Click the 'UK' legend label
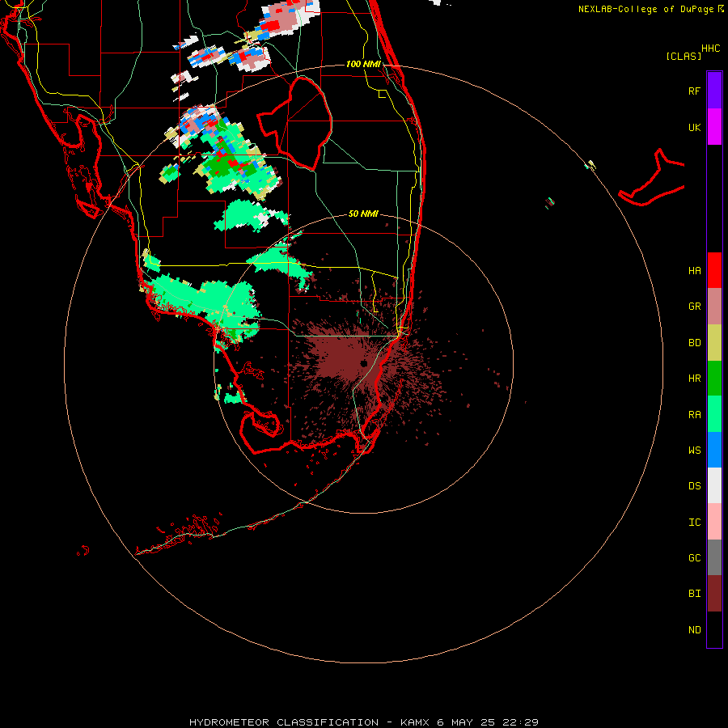This screenshot has width=728, height=728. tap(694, 128)
